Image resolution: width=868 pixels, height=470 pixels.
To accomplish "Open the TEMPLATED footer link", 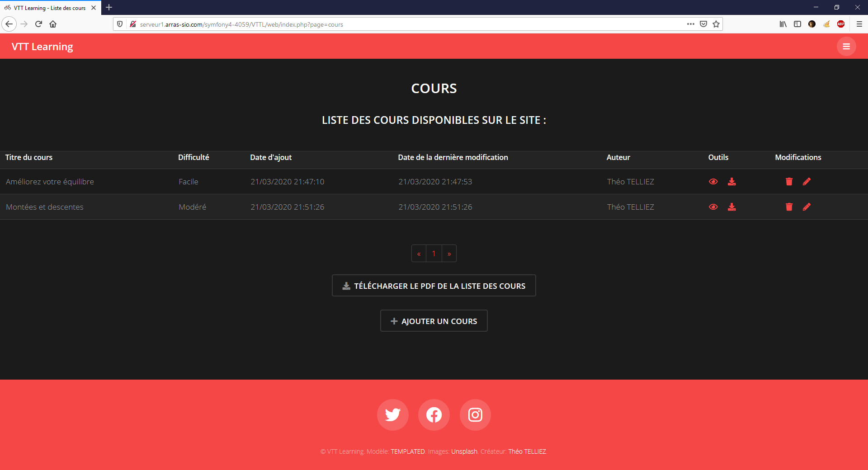I will [407, 451].
